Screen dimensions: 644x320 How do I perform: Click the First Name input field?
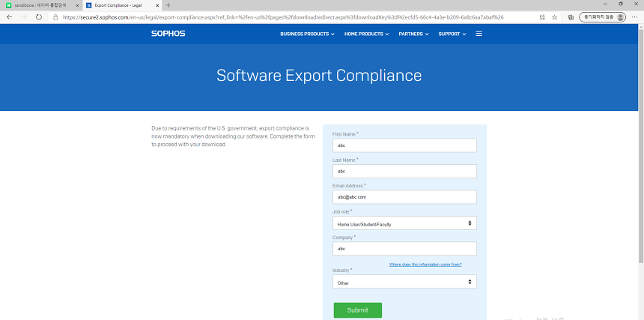click(x=404, y=145)
